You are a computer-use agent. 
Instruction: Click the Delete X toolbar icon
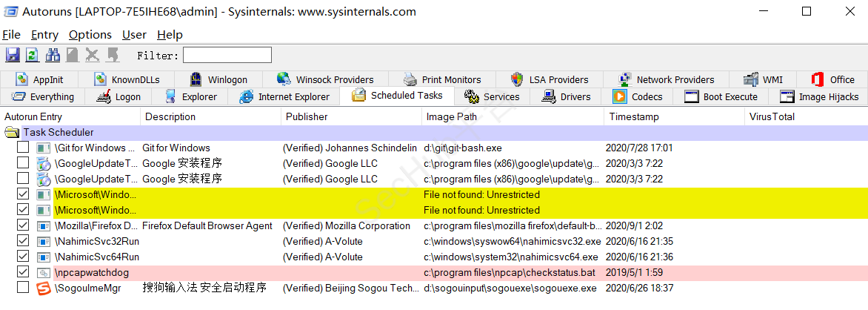[x=93, y=54]
